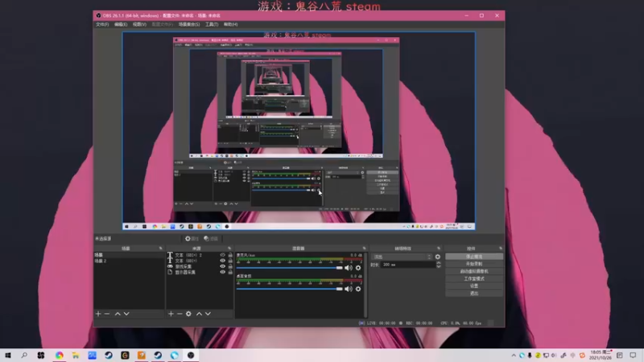Toggle visibility of 文本 (GDI+) source
This screenshot has width=644, height=362.
[223, 261]
